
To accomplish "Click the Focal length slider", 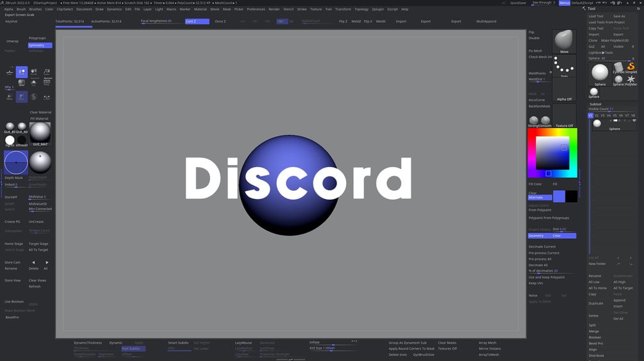I will point(161,21).
